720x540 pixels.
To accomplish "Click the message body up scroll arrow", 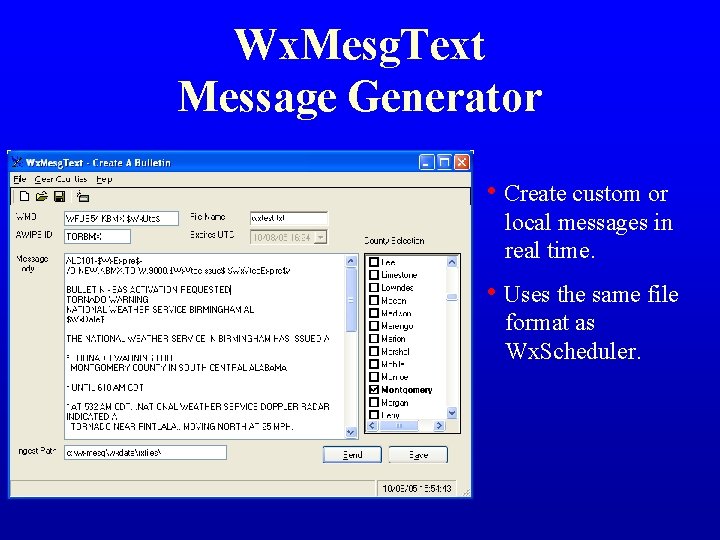I will 351,261.
